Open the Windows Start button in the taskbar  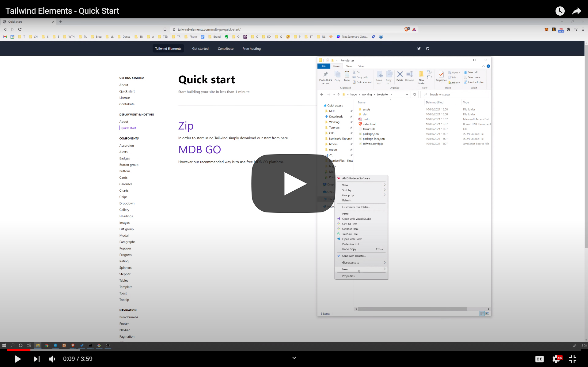click(4, 346)
